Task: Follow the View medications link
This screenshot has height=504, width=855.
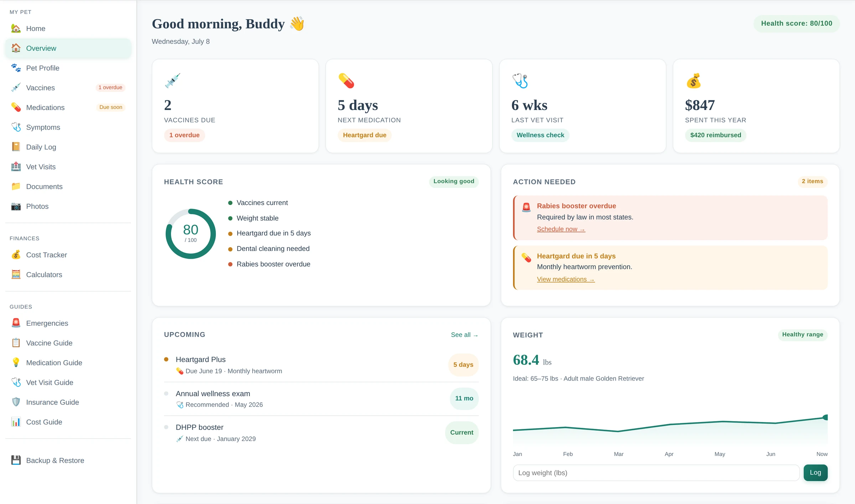Action: [566, 279]
